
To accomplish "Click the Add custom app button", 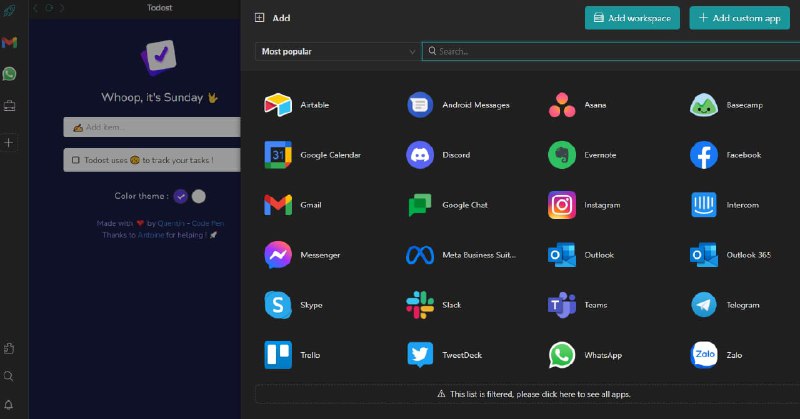I will coord(740,18).
